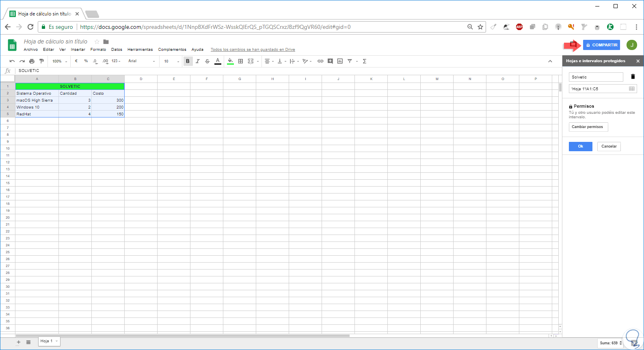Increase decimal places button
644x350 pixels.
point(105,61)
